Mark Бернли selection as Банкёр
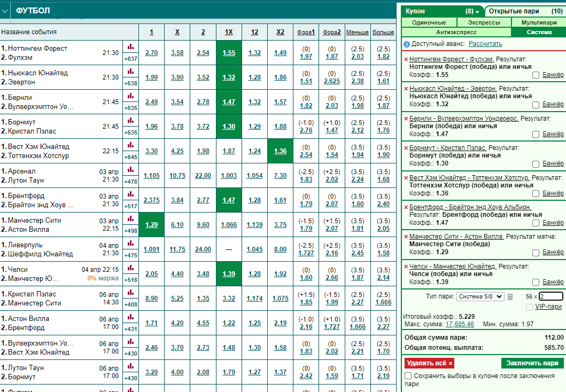Viewport: 566px width, 392px height. point(536,135)
